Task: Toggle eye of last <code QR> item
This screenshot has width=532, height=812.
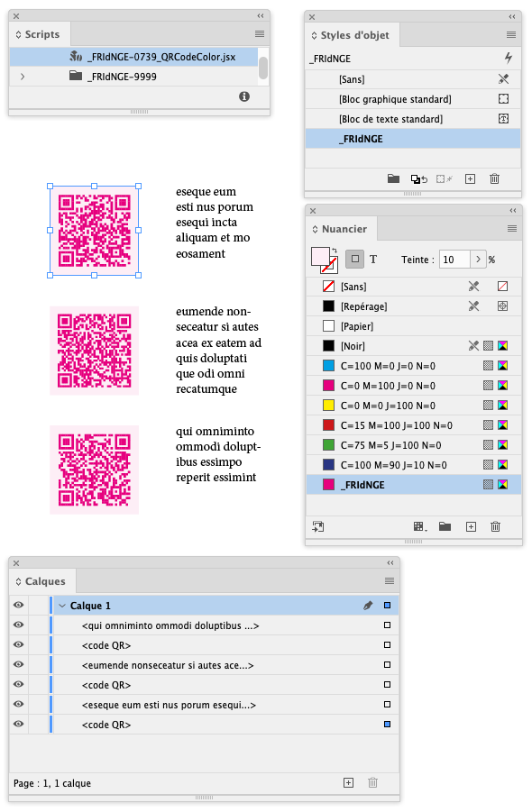Action: [19, 724]
